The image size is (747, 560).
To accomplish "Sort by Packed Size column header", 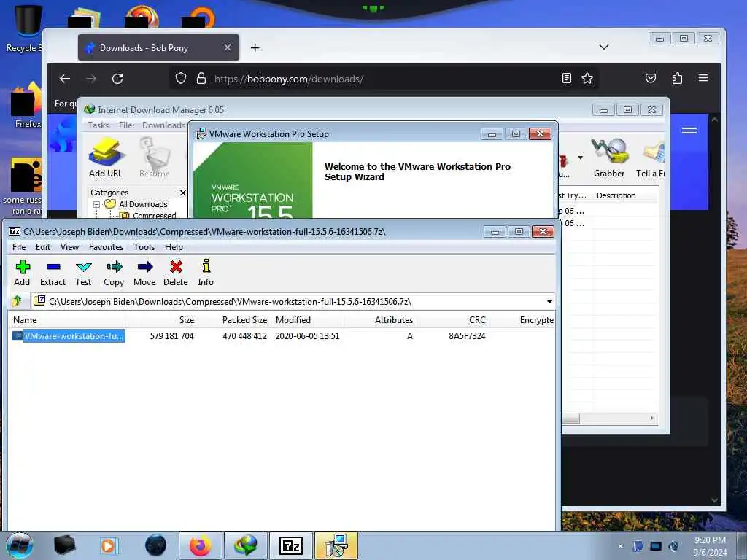I will point(235,320).
